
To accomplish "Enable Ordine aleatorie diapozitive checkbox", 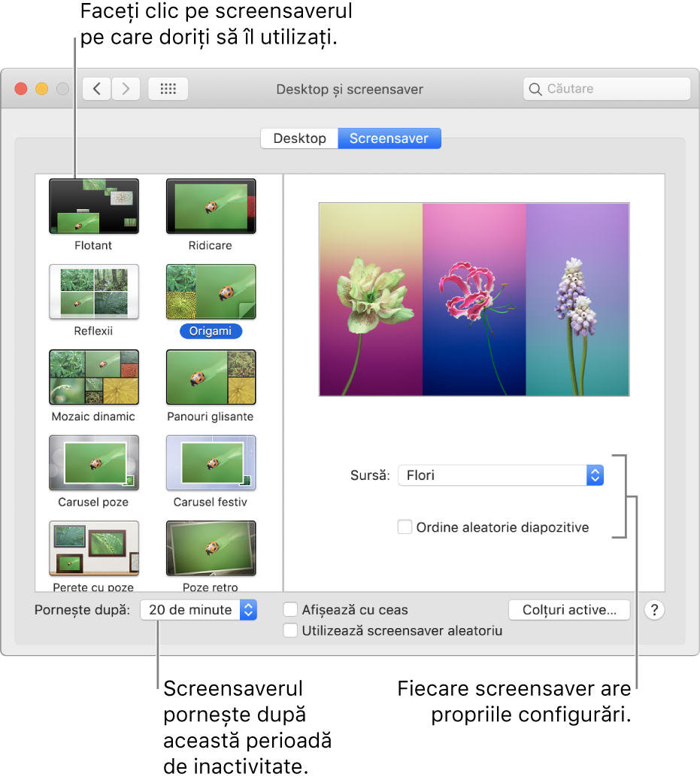I will 405,527.
